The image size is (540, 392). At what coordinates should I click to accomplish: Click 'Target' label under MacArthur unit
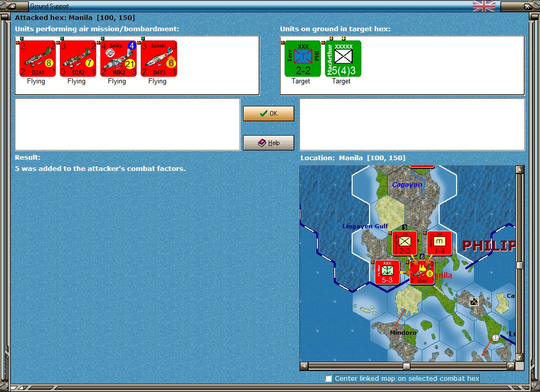click(341, 81)
